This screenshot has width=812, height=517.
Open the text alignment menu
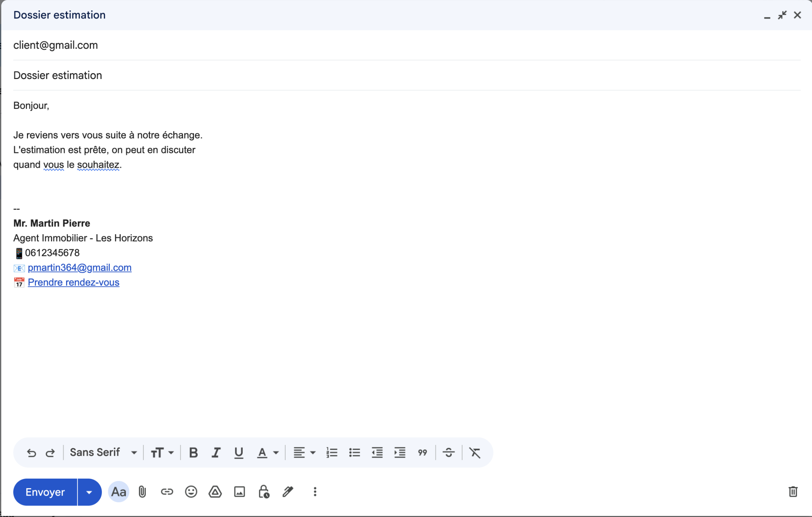pos(304,452)
